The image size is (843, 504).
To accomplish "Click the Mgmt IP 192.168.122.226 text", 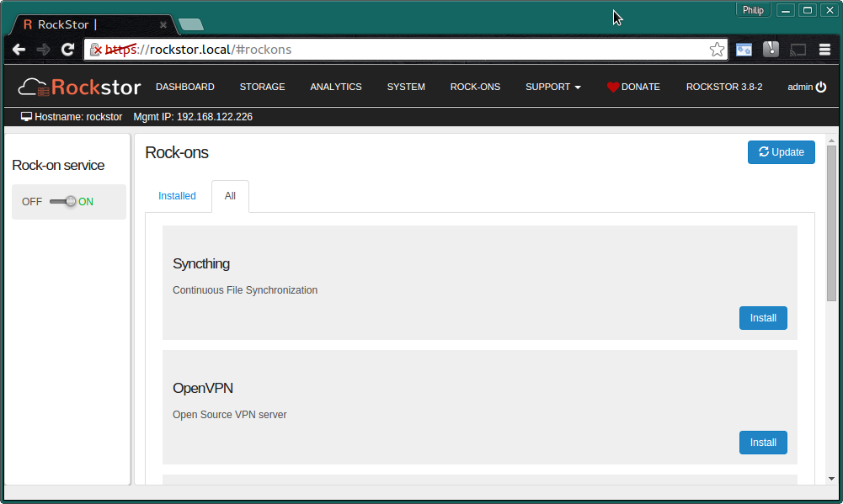I will 193,117.
